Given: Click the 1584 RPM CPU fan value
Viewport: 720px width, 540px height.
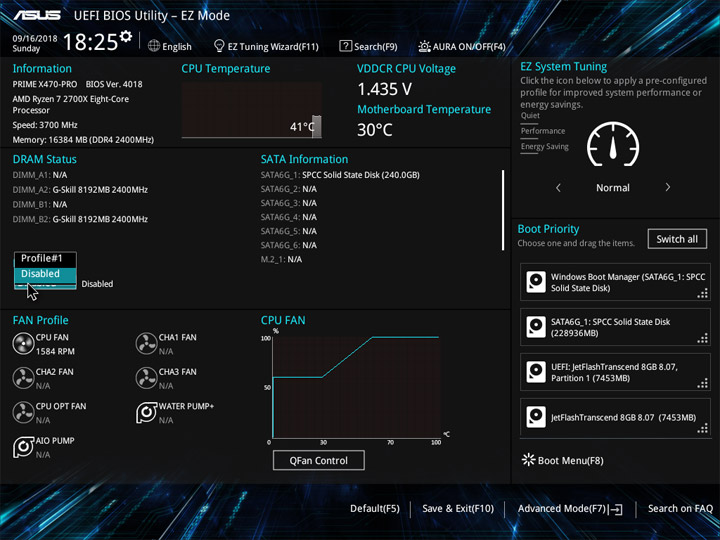Looking at the screenshot, I should tap(55, 351).
